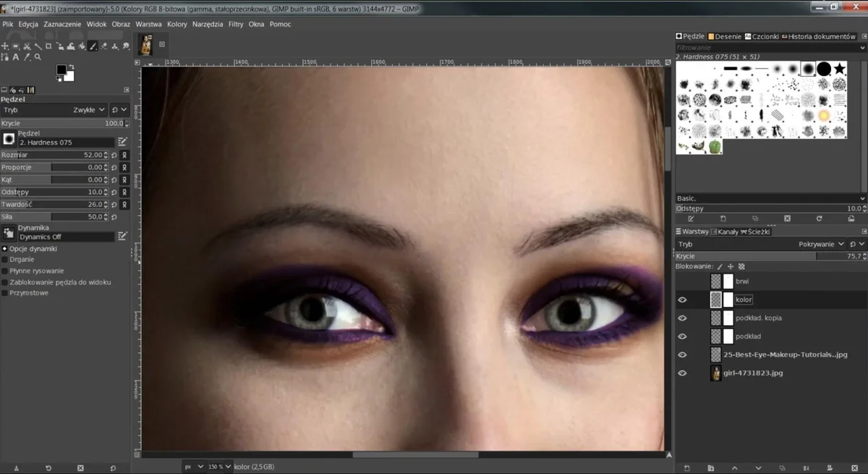
Task: Enable Zablokowanie pędzla do widoku
Action: click(x=5, y=282)
